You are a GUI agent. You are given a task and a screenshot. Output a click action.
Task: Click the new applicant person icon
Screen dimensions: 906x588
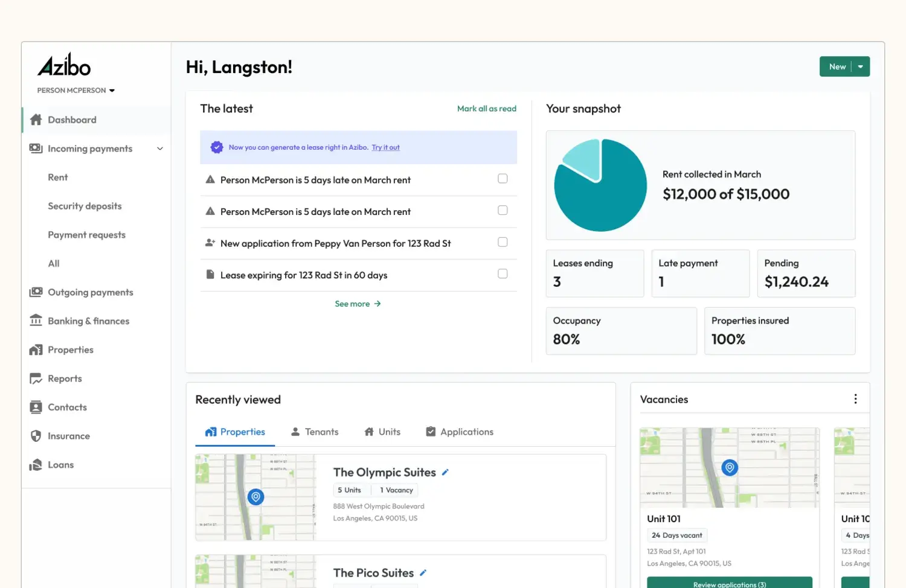click(210, 243)
